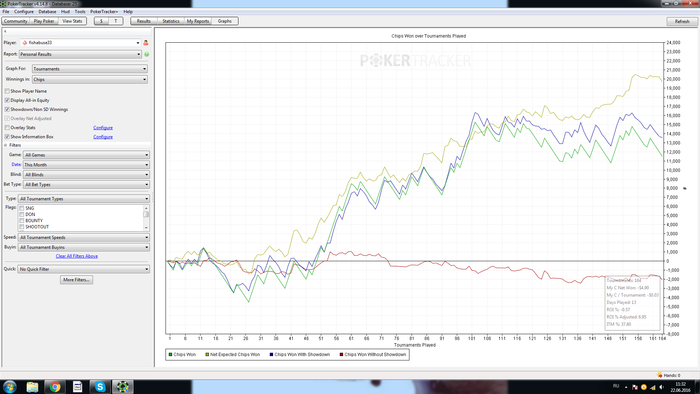Click the Chips Won With Showdown blue legend marker
This screenshot has width=700, height=394.
pyautogui.click(x=271, y=355)
